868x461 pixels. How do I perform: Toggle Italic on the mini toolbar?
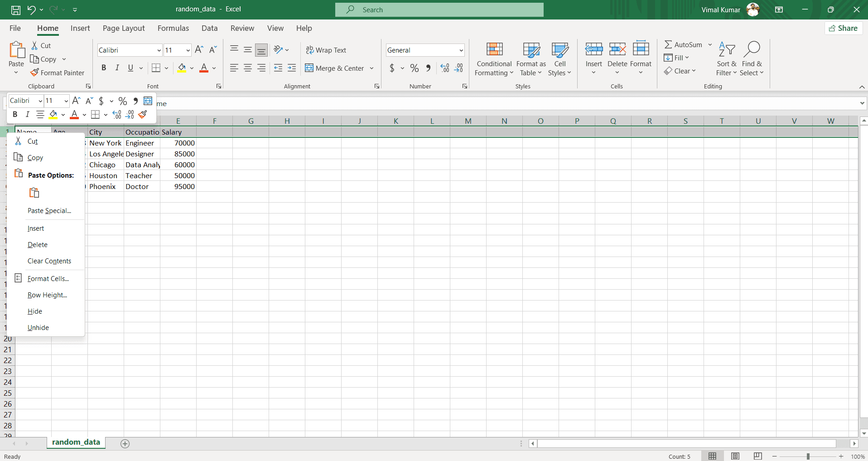coord(27,114)
